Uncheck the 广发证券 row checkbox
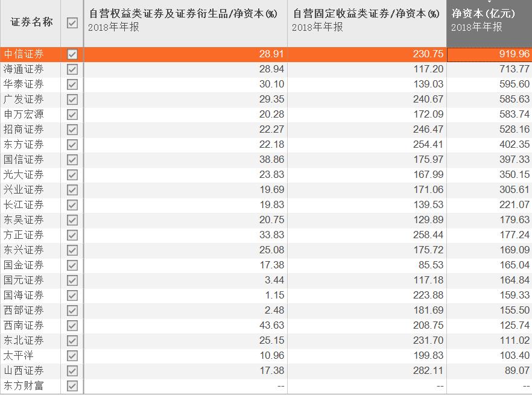The height and width of the screenshot is (395, 532). (x=72, y=99)
